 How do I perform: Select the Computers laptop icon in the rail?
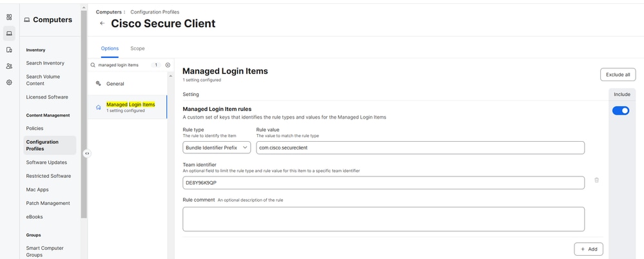pyautogui.click(x=9, y=34)
